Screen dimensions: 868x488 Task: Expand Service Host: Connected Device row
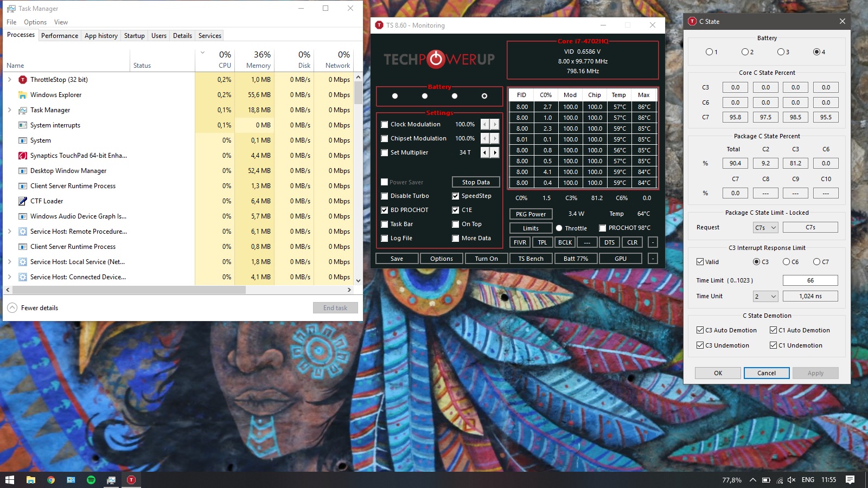pyautogui.click(x=9, y=277)
